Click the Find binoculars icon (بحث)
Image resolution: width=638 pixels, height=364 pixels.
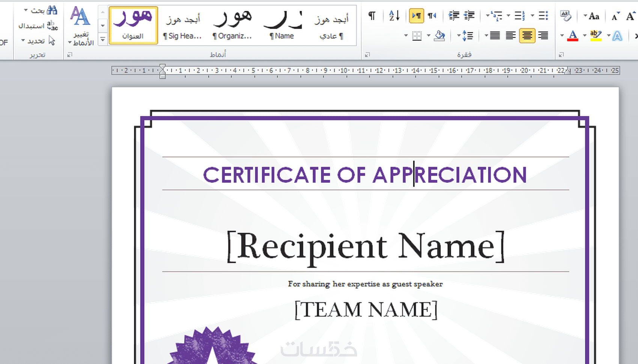point(52,10)
